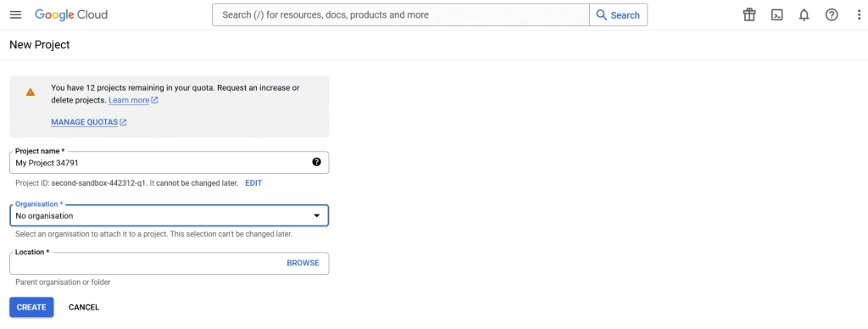This screenshot has width=868, height=329.
Task: Click the 'Parent organisation or folder' hint
Action: point(63,282)
